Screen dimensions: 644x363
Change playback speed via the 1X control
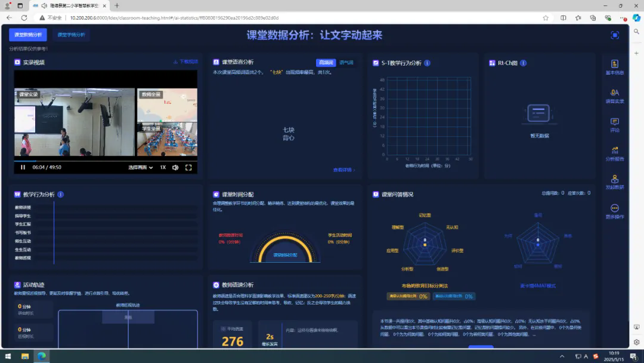tap(163, 167)
